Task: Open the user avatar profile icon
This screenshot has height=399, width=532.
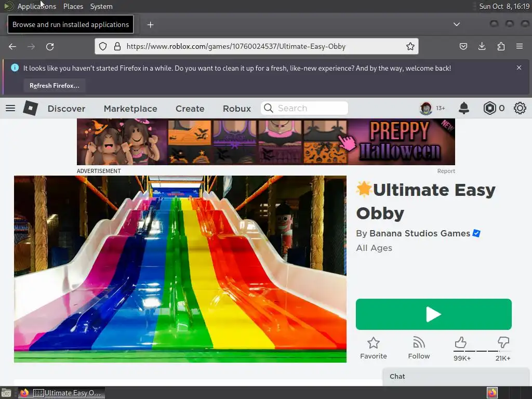Action: pyautogui.click(x=426, y=108)
